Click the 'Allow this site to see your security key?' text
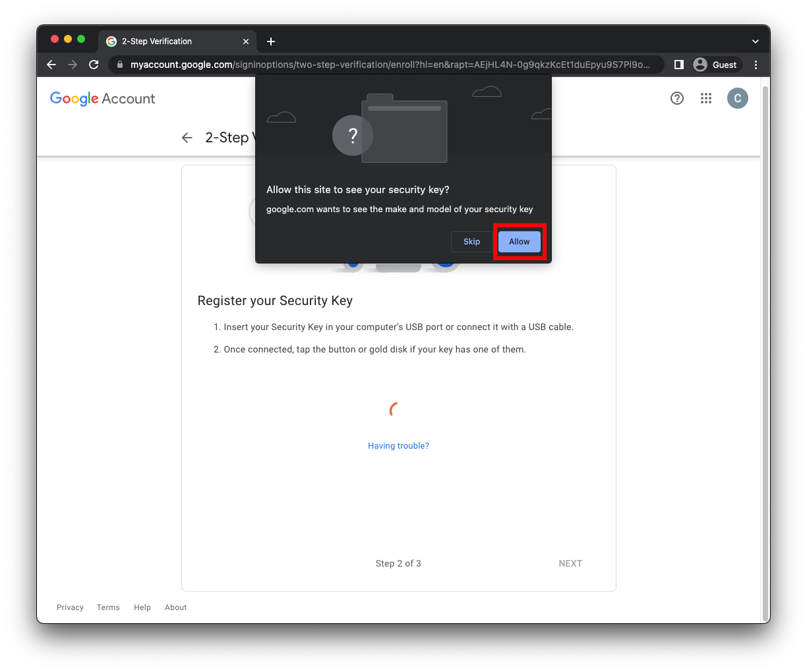The image size is (807, 672). tap(358, 190)
